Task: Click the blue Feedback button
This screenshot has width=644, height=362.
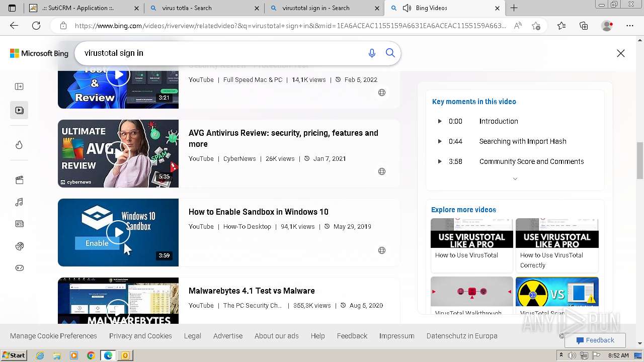Action: (x=595, y=340)
